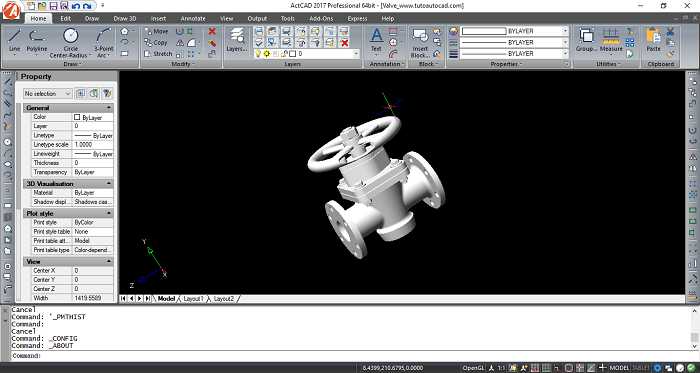Select the Text annotation tool
Viewport: 700px width, 373px height.
[376, 40]
